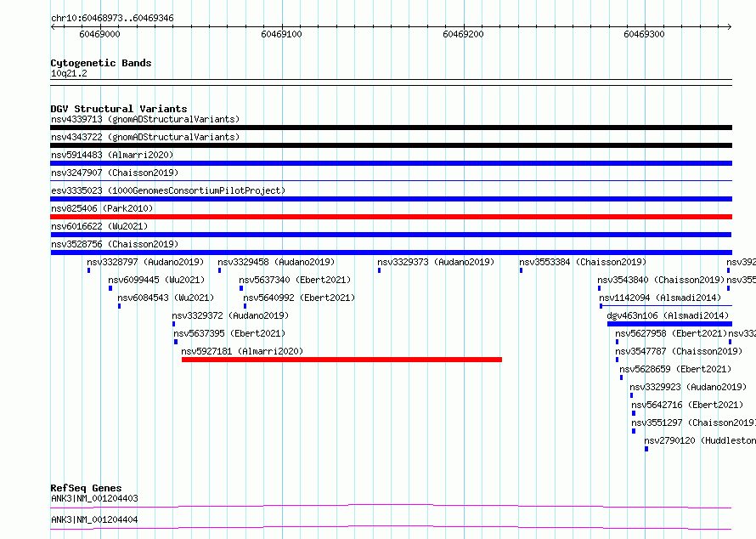Image resolution: width=756 pixels, height=539 pixels.
Task: Click nsv5637340 (Ebert2021) label
Action: point(295,280)
